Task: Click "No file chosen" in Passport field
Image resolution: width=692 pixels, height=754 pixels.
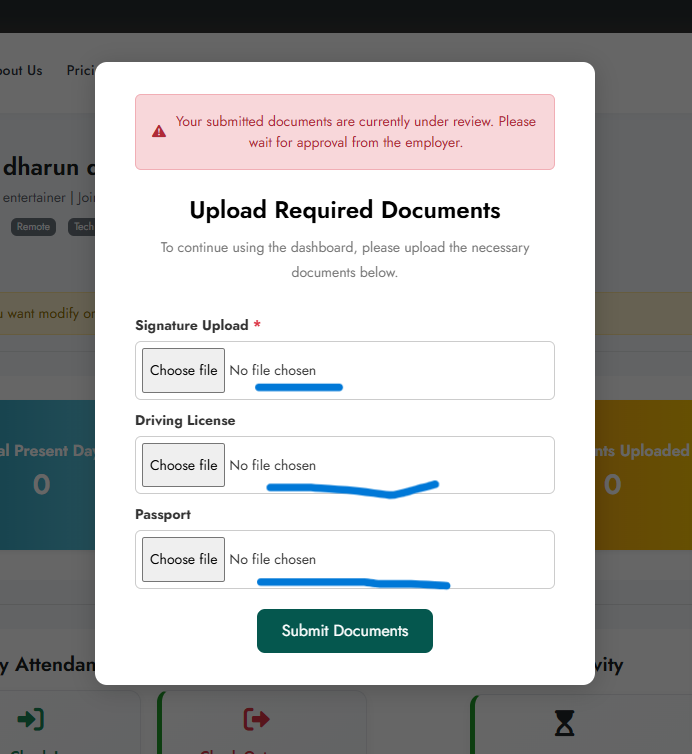Action: [x=272, y=559]
